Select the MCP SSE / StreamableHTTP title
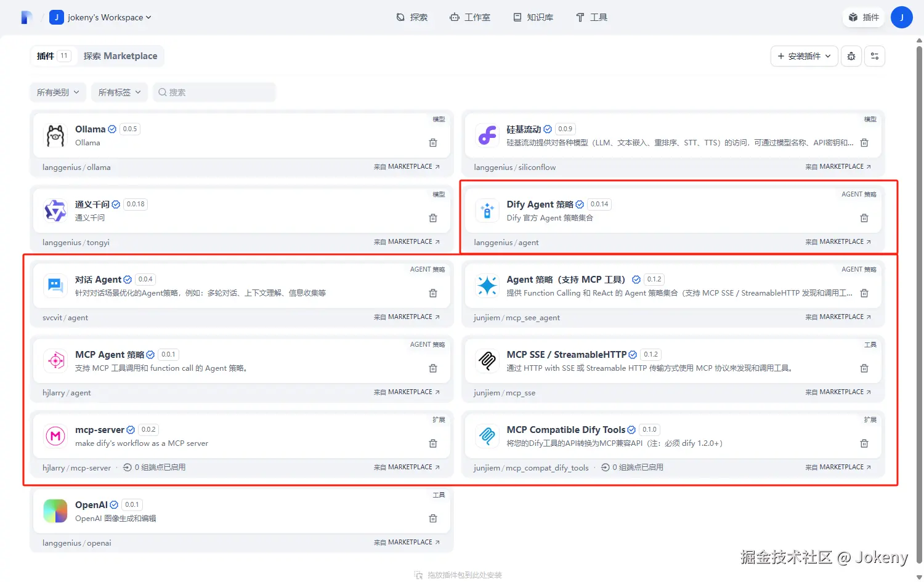924x582 pixels. pos(567,355)
